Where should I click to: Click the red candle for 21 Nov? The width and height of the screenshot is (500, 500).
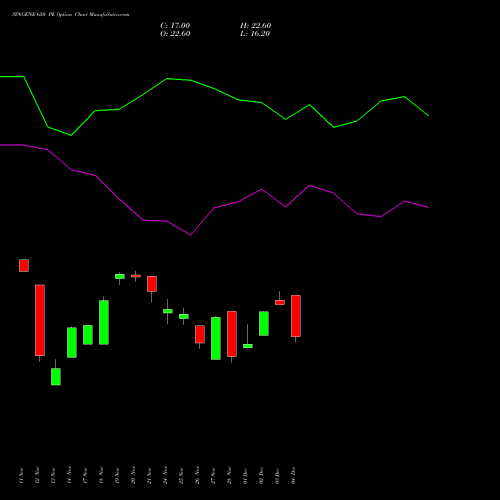pyautogui.click(x=152, y=284)
